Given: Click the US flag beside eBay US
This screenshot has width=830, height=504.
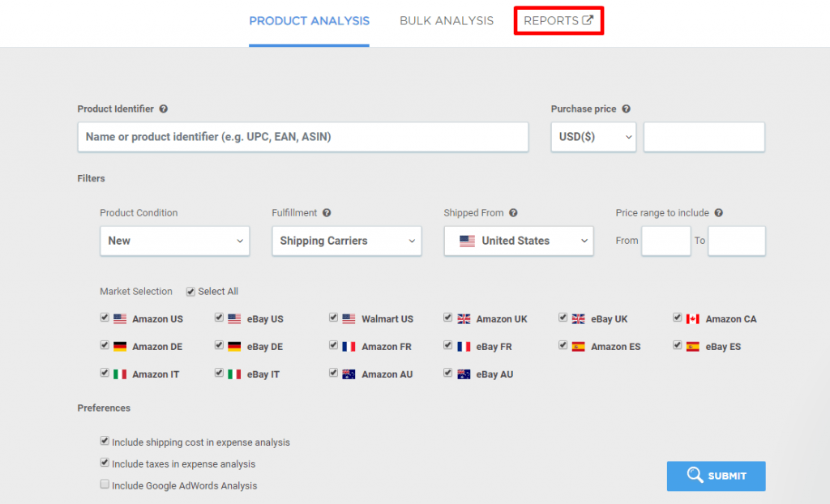Looking at the screenshot, I should 234,319.
